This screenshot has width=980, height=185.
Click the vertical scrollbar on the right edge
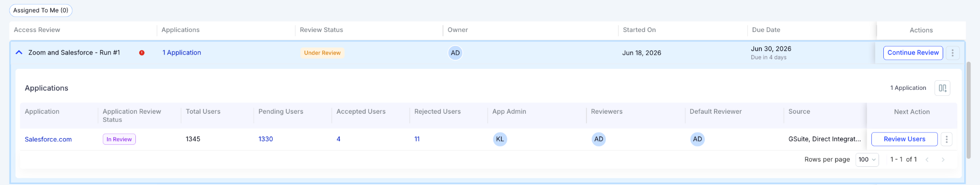coord(969,110)
